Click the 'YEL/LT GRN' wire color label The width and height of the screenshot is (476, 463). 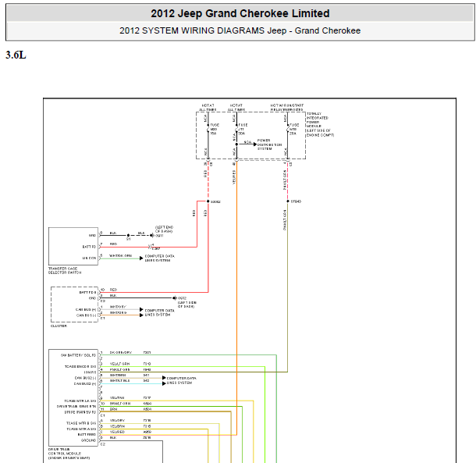pos(119,364)
